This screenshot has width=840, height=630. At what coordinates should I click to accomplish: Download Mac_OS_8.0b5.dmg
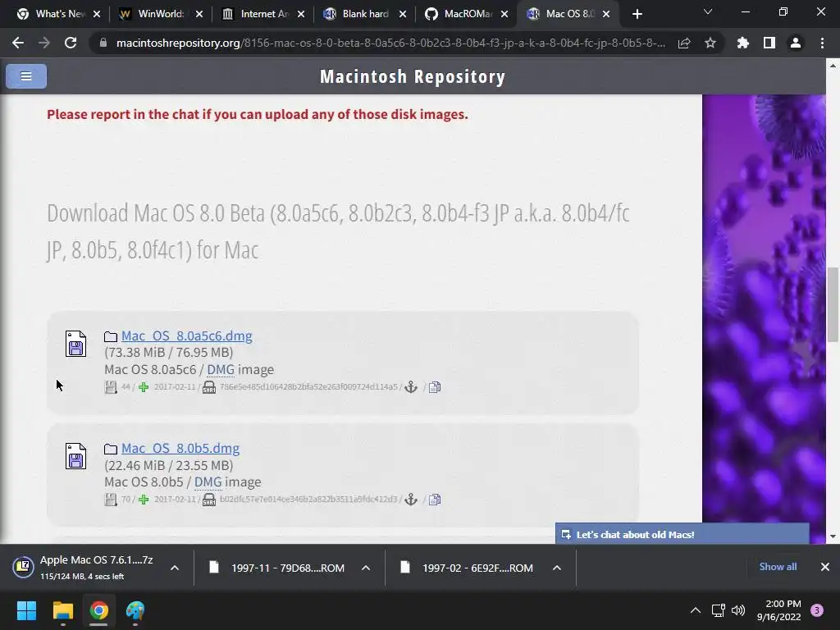pyautogui.click(x=180, y=449)
